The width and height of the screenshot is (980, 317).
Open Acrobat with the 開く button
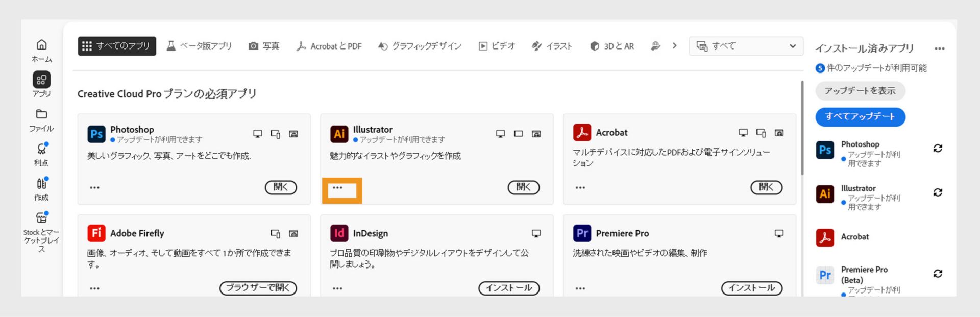[767, 187]
